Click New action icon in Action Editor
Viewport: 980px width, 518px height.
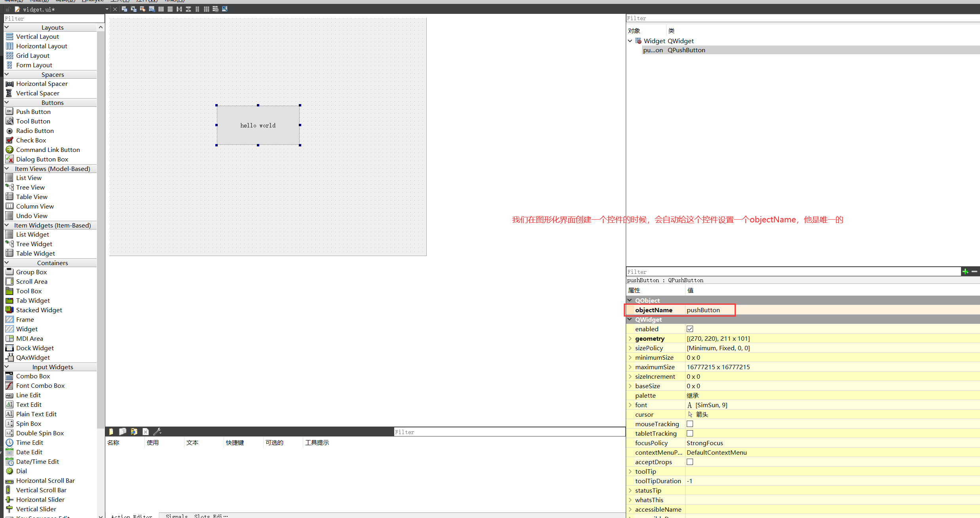tap(111, 431)
